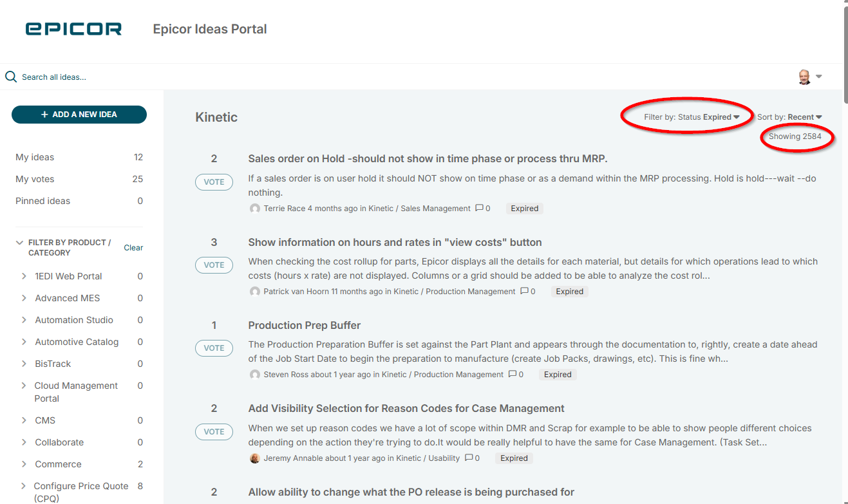
Task: Collapse the Filter by Product / Category section
Action: (x=19, y=243)
